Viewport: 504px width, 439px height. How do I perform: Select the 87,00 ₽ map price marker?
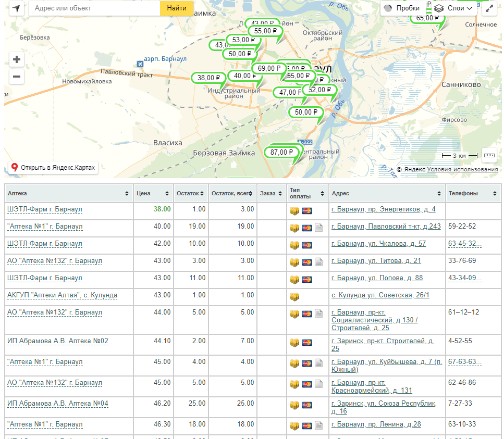[x=281, y=152]
